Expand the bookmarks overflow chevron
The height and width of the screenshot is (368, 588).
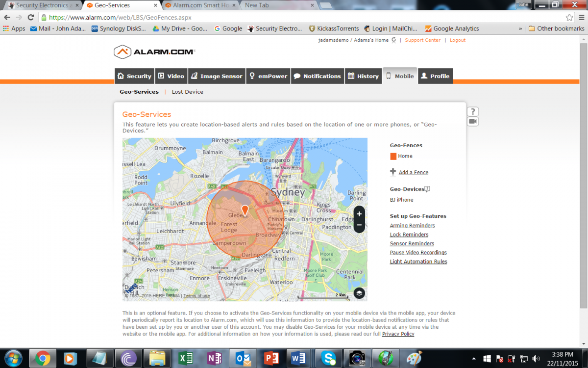click(x=520, y=28)
